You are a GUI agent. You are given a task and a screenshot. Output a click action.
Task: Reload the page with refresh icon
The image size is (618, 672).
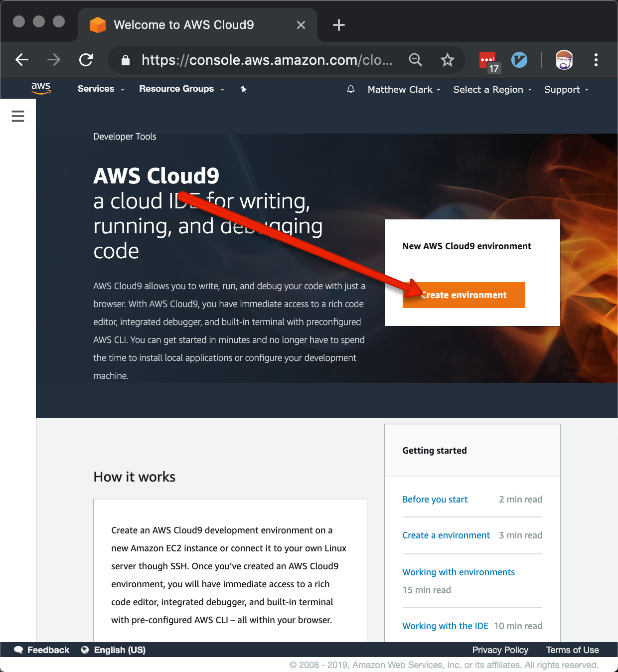(86, 60)
